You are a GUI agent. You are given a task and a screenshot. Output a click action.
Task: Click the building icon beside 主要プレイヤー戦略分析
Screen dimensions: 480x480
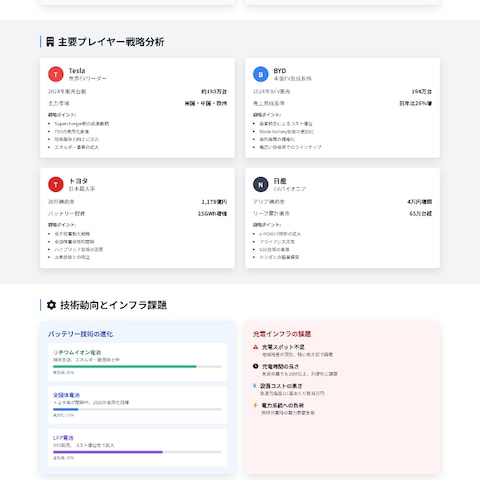click(x=50, y=42)
